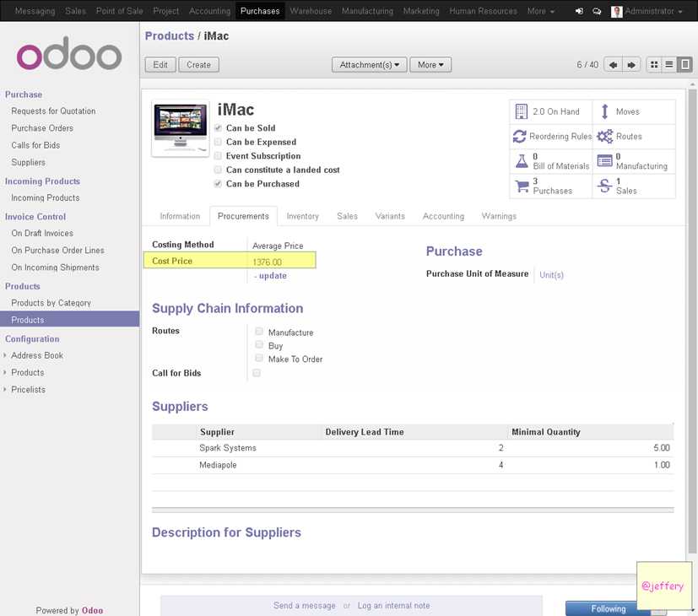Toggle Can be Sold checkbox

(x=218, y=128)
